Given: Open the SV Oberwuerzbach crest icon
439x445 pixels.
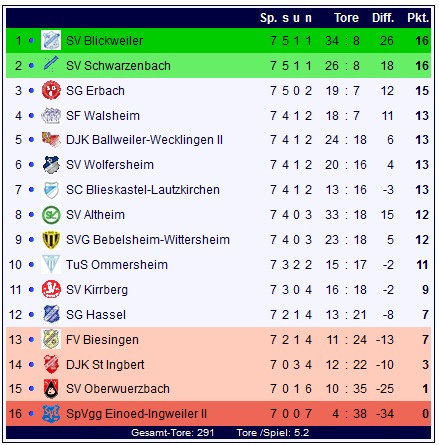Looking at the screenshot, I should click(x=51, y=389).
